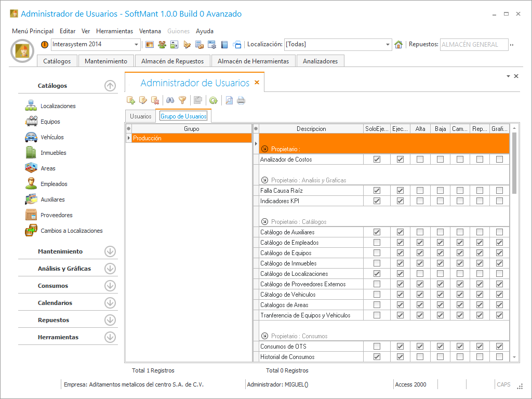Viewport: 532px width, 399px height.
Task: Open the Herramientas menu
Action: point(114,31)
